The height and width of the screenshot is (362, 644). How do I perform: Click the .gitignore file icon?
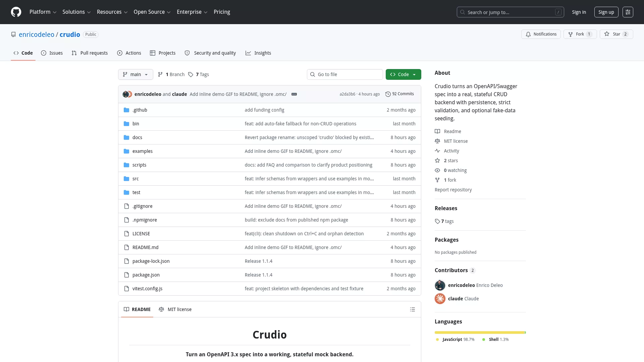(126, 206)
